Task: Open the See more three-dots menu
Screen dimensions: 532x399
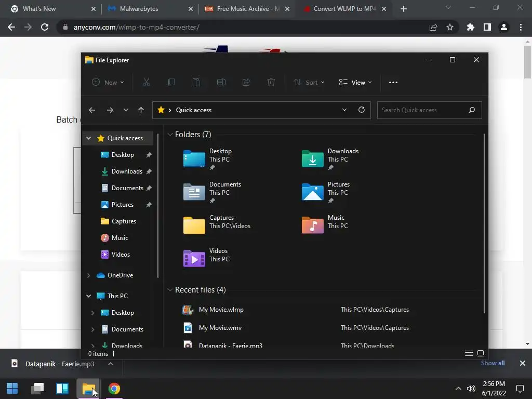Action: [x=393, y=83]
